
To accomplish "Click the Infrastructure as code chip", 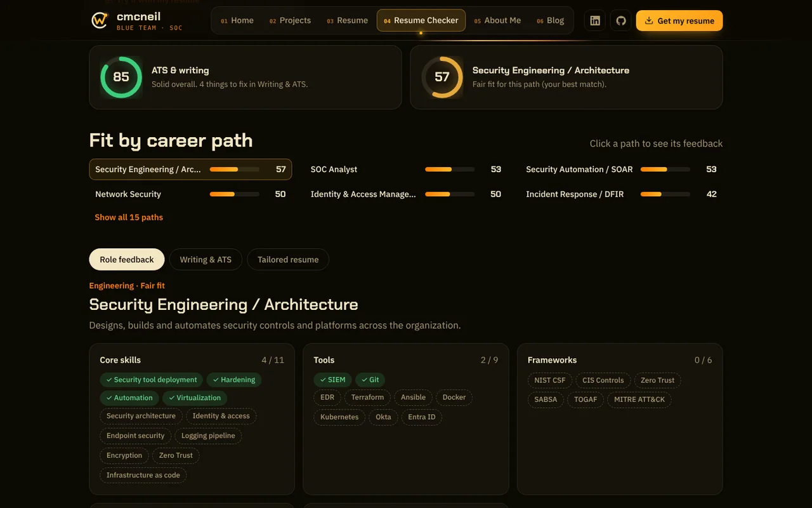I will click(x=143, y=475).
